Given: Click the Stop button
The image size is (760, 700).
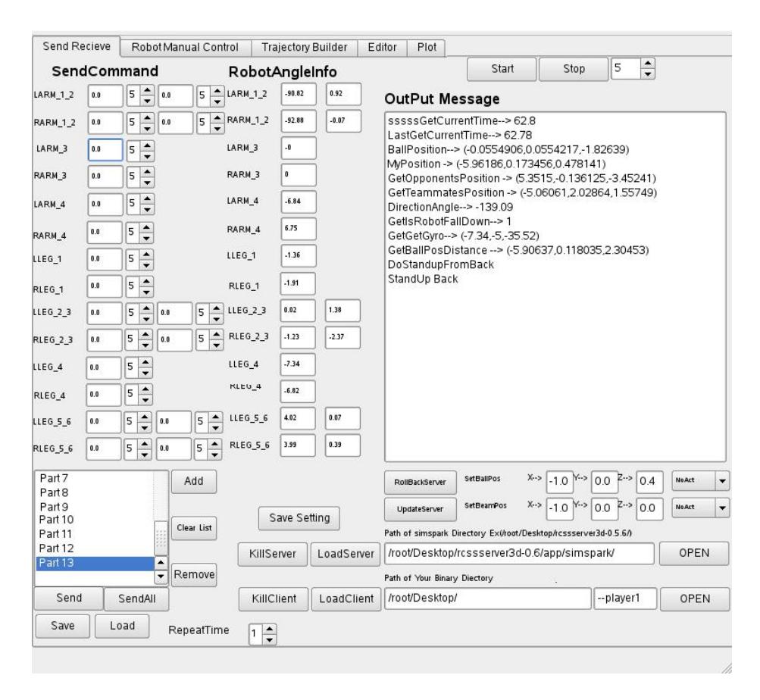Looking at the screenshot, I should 574,69.
